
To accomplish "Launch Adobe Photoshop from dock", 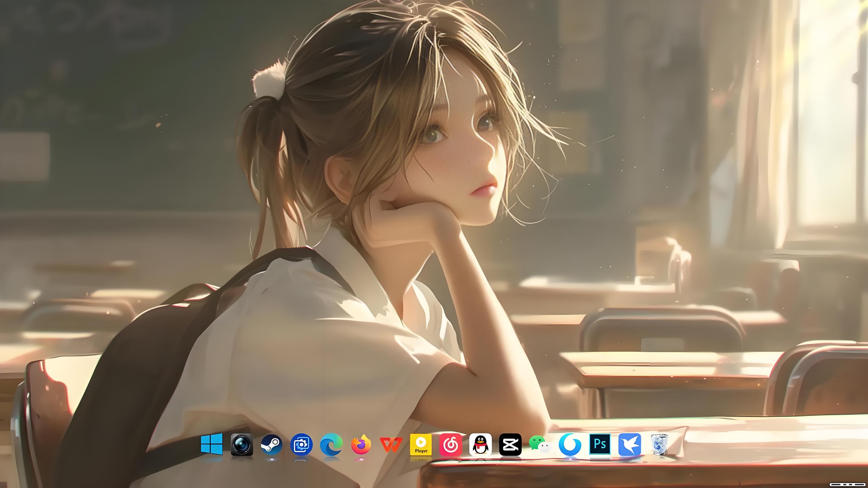I will click(x=600, y=444).
